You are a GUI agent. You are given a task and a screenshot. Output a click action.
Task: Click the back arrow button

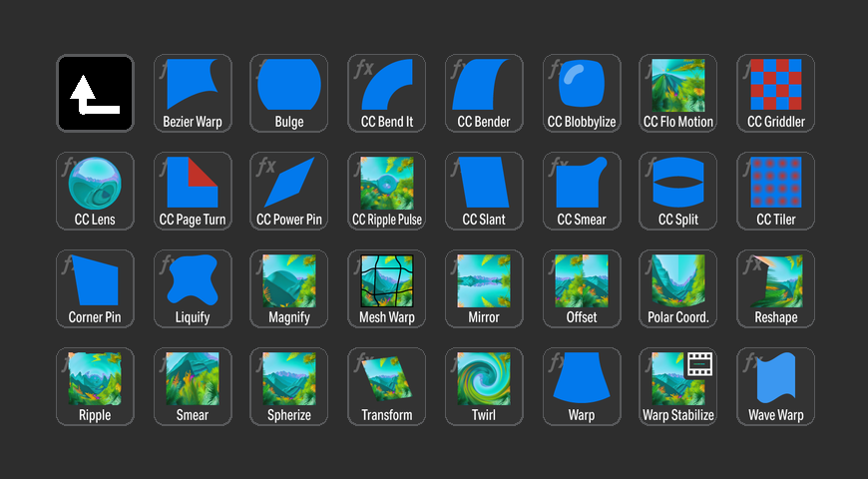coord(95,93)
